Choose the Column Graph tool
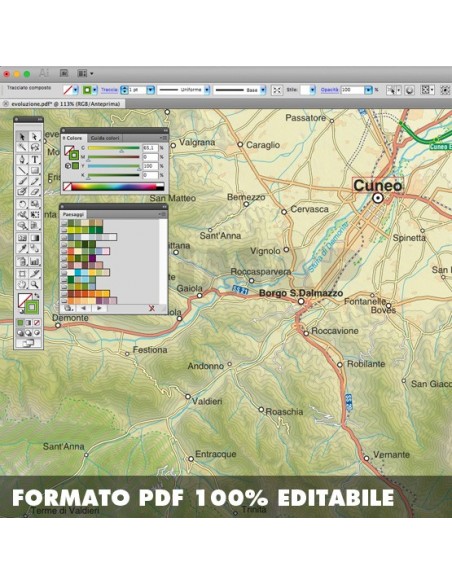This screenshot has height=584, width=452. [34, 261]
